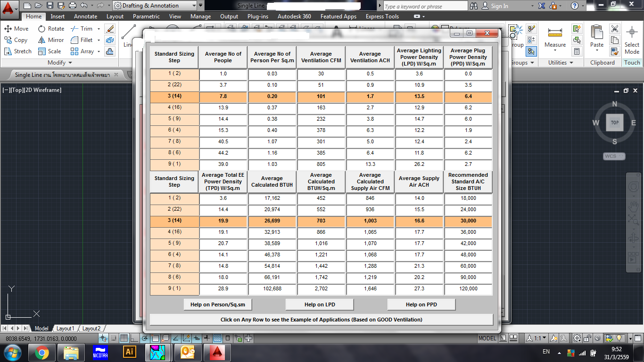Select the Mirror tool
This screenshot has width=644, height=362.
tap(51, 40)
